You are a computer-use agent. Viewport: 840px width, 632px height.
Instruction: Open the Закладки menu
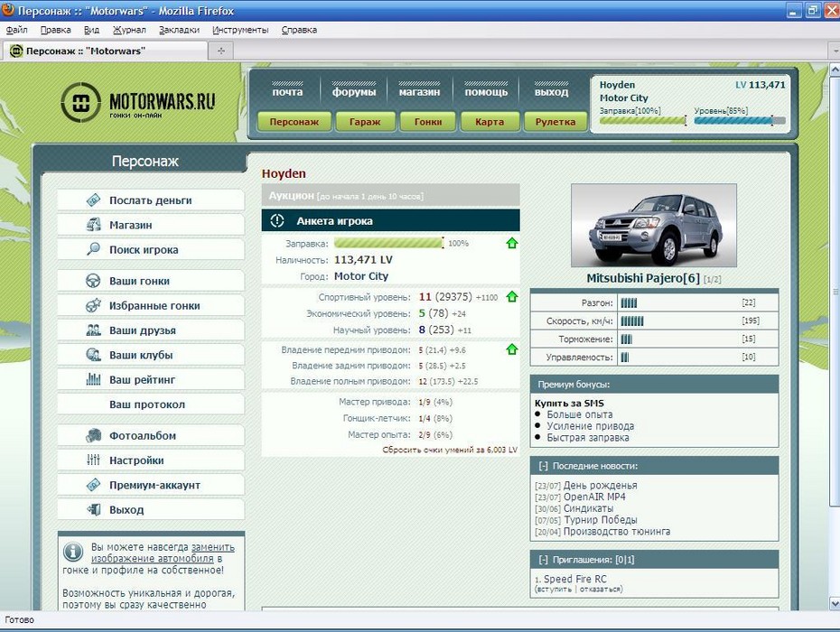[179, 30]
